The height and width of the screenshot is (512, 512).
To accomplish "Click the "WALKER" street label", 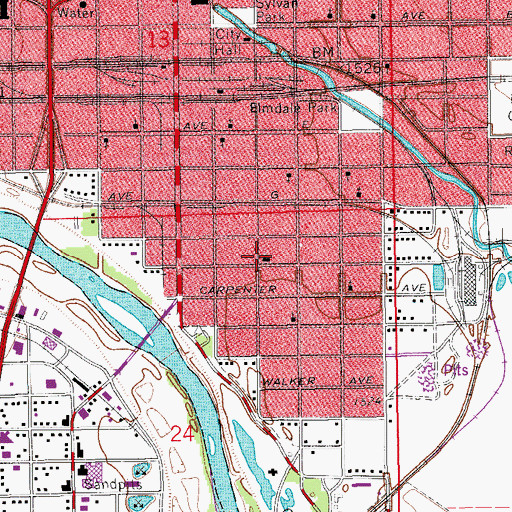I will (288, 381).
